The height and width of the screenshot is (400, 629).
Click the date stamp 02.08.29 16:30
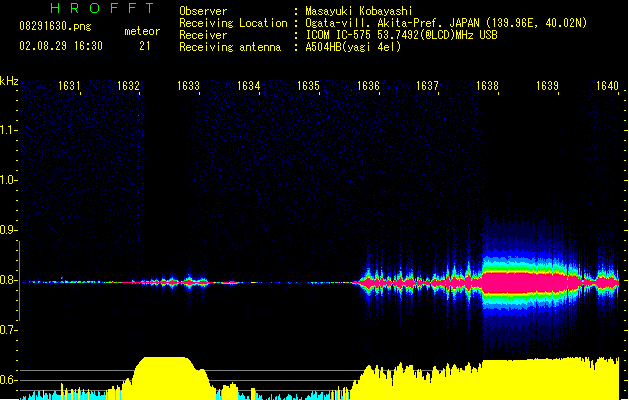coord(61,46)
